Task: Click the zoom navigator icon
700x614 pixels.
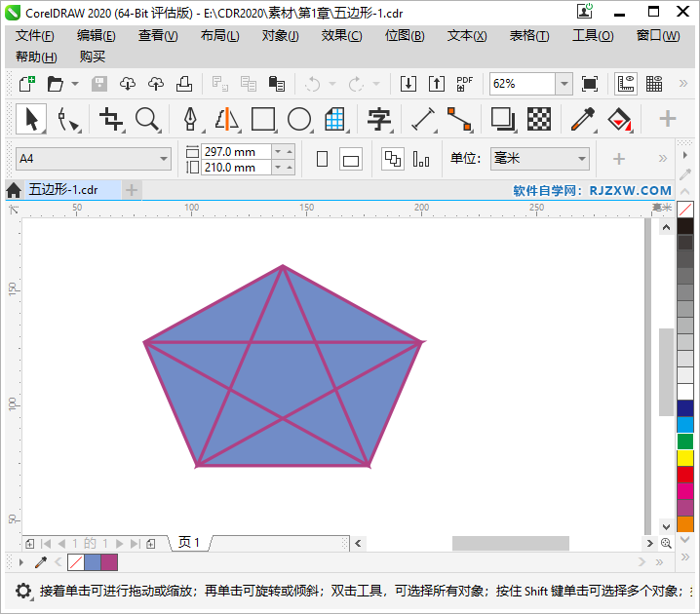Action: [x=666, y=543]
